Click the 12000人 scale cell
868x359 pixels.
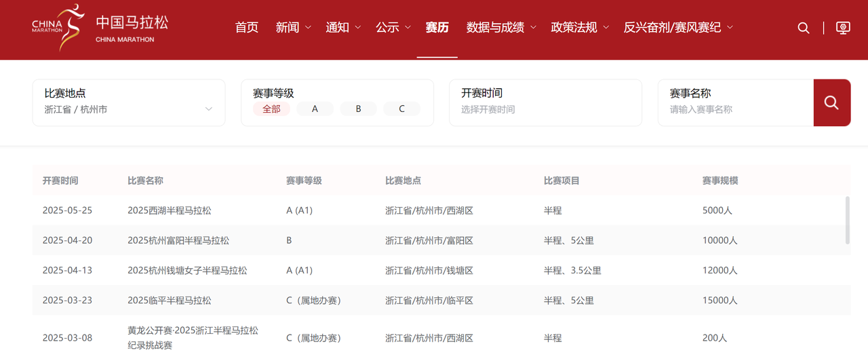tap(720, 270)
